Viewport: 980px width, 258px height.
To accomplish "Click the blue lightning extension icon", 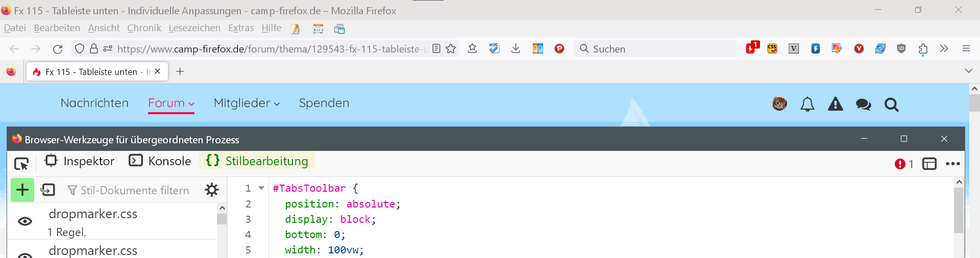I will [816, 48].
